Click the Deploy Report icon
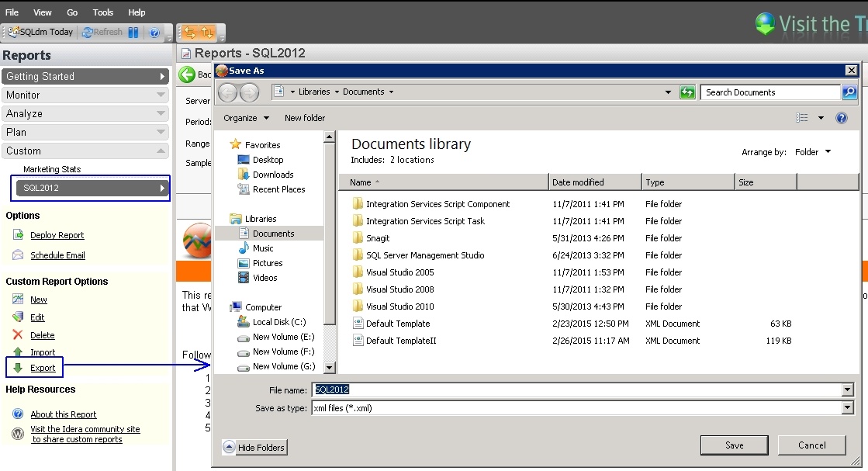Screen dimensions: 868x471 [19, 234]
